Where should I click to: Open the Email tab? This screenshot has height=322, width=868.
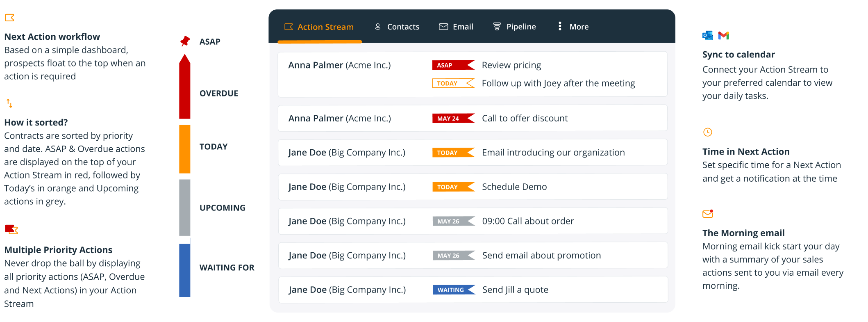456,27
